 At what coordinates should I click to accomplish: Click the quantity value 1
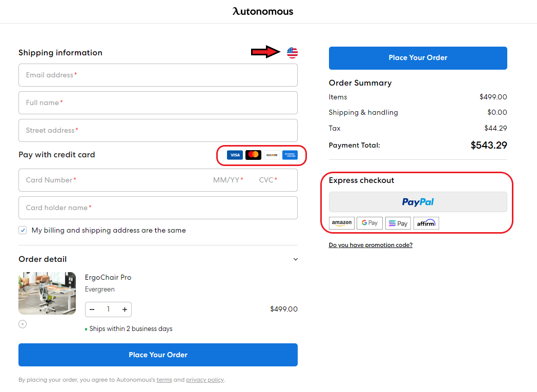click(108, 310)
